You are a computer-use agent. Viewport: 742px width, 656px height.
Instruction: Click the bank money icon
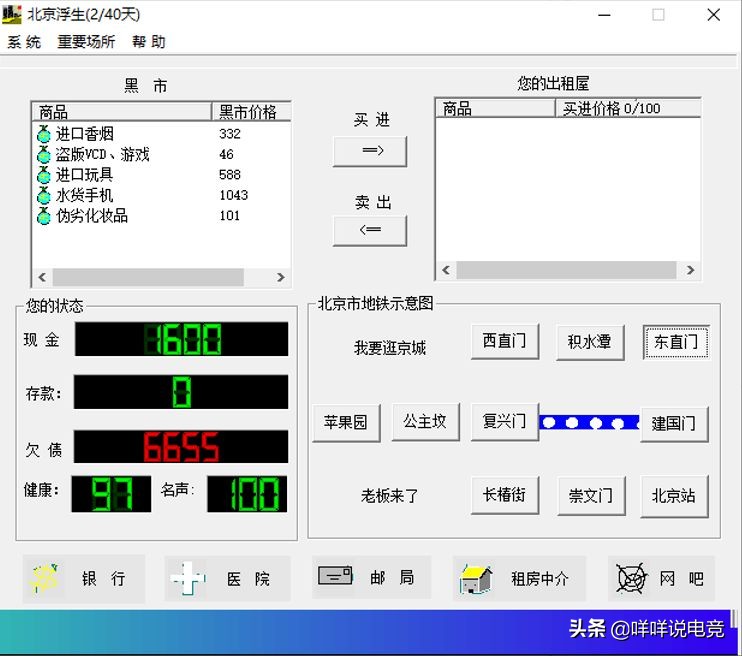44,578
